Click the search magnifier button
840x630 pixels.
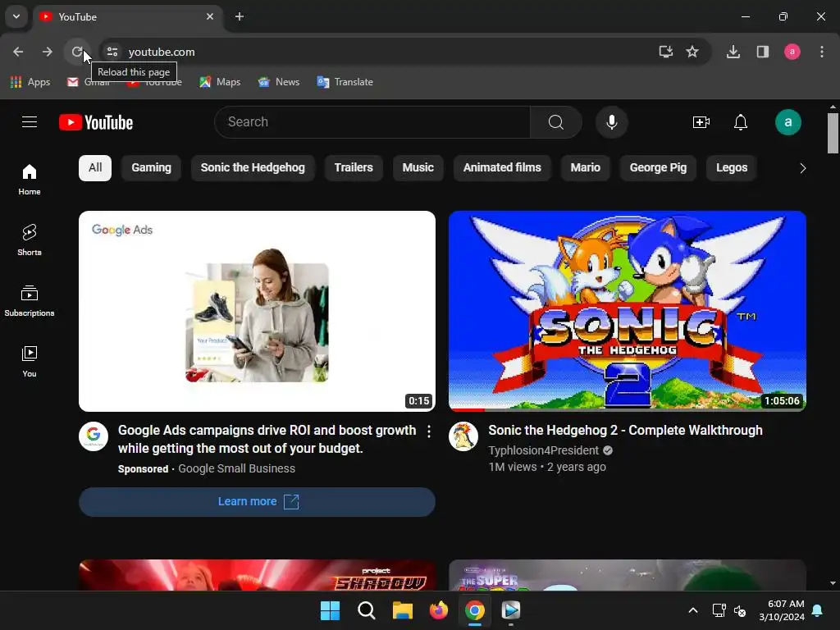pos(555,122)
